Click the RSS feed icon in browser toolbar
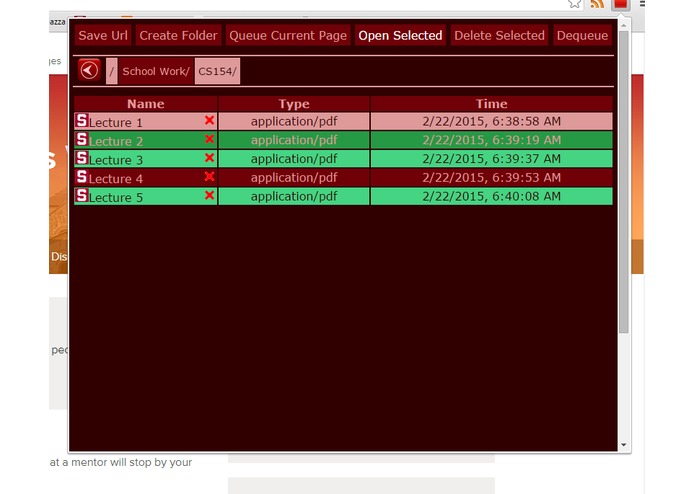 597,4
